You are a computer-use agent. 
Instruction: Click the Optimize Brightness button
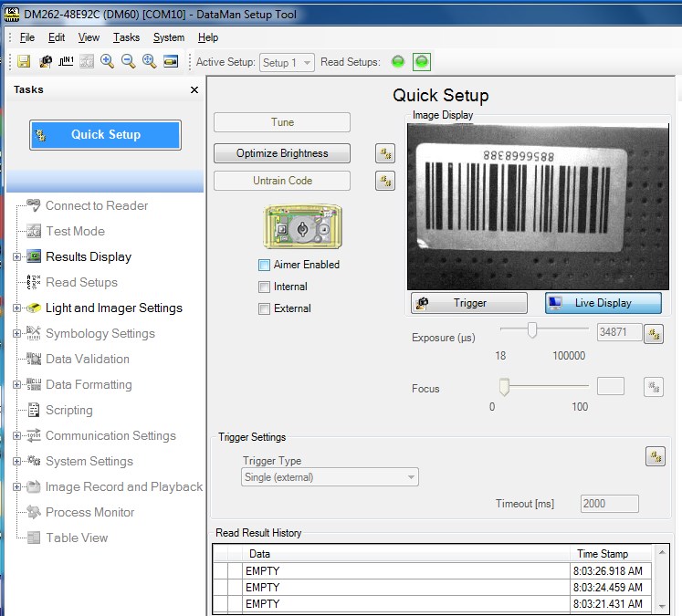click(x=282, y=153)
